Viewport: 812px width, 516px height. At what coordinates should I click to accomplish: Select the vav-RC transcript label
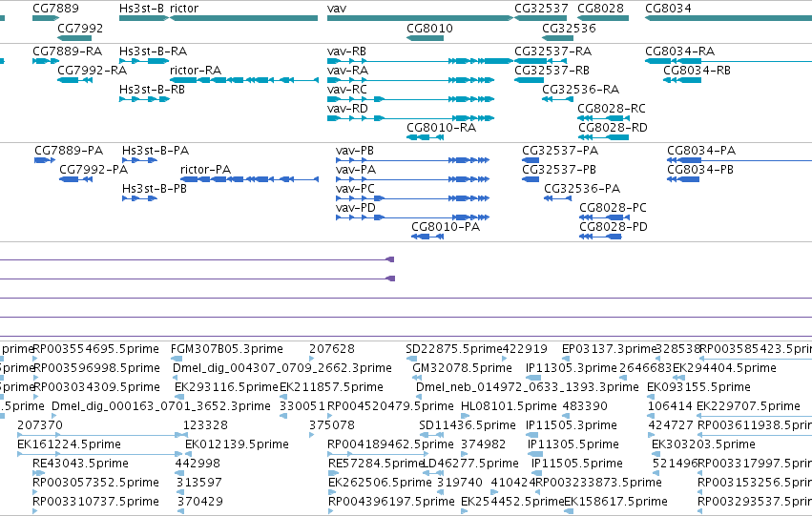click(347, 89)
